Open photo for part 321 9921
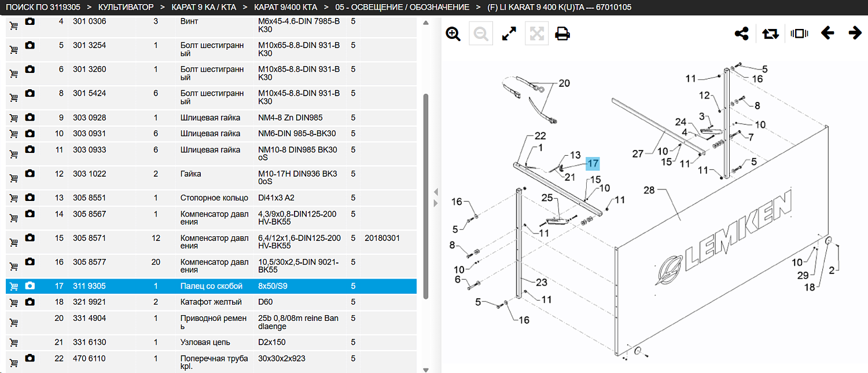Screen dimensions: 868x373 (x=30, y=302)
